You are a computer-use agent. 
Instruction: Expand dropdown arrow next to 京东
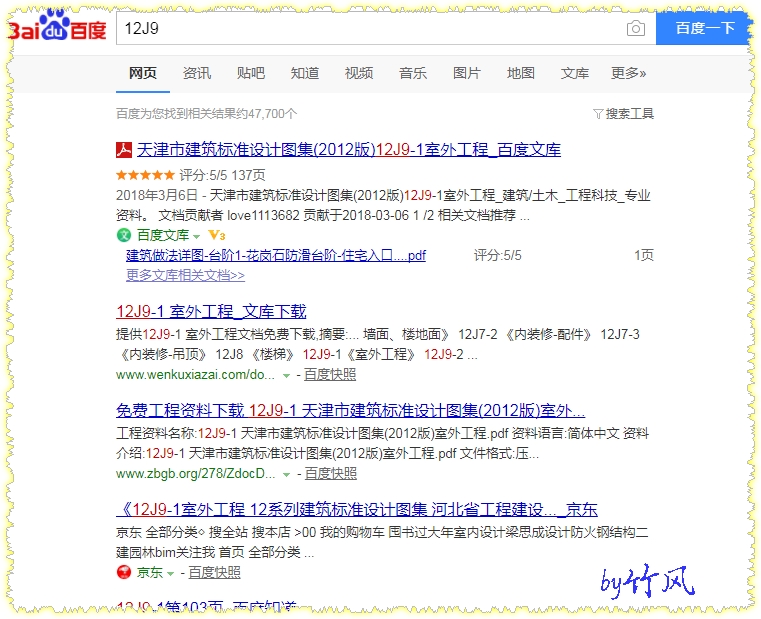170,574
